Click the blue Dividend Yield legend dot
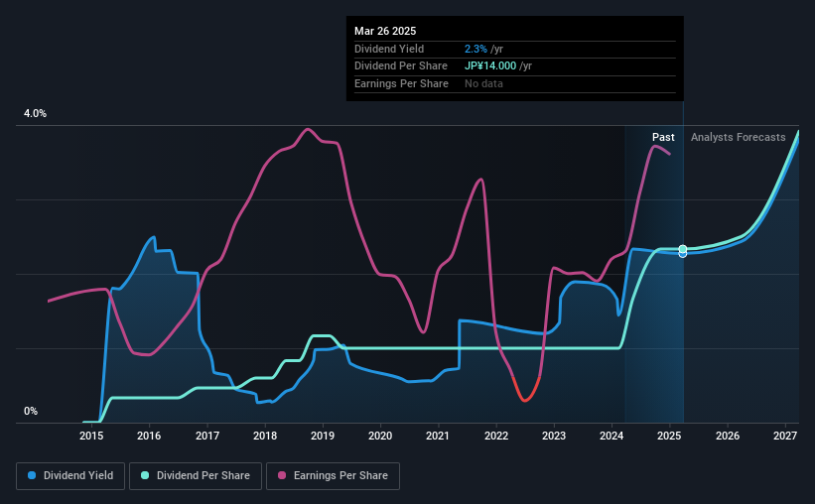 tap(32, 475)
